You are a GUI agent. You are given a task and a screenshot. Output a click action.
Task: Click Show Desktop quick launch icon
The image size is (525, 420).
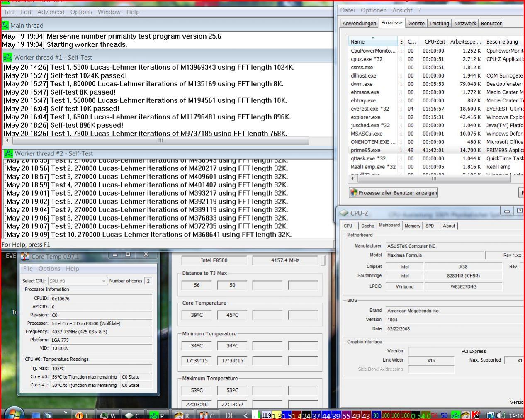click(x=36, y=415)
